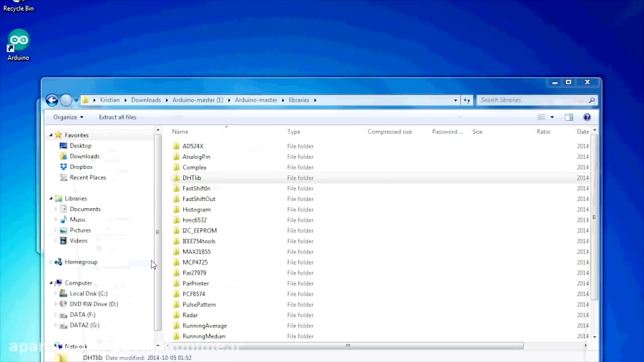
Task: Navigate to Arduino-master breadcrumb segment
Action: point(256,100)
